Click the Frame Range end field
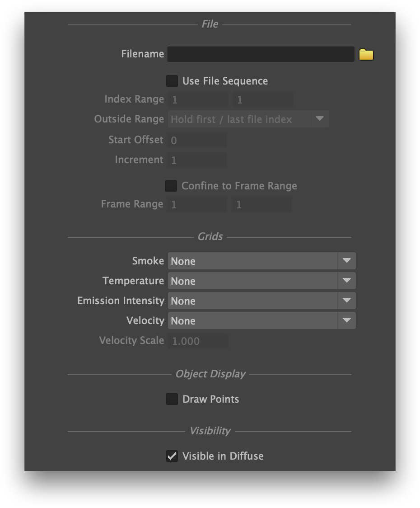The width and height of the screenshot is (420, 508). (262, 204)
